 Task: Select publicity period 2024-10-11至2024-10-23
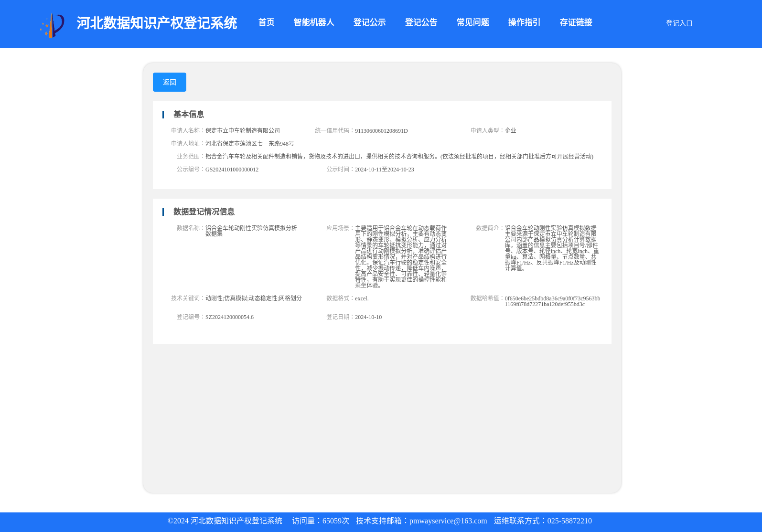[385, 170]
